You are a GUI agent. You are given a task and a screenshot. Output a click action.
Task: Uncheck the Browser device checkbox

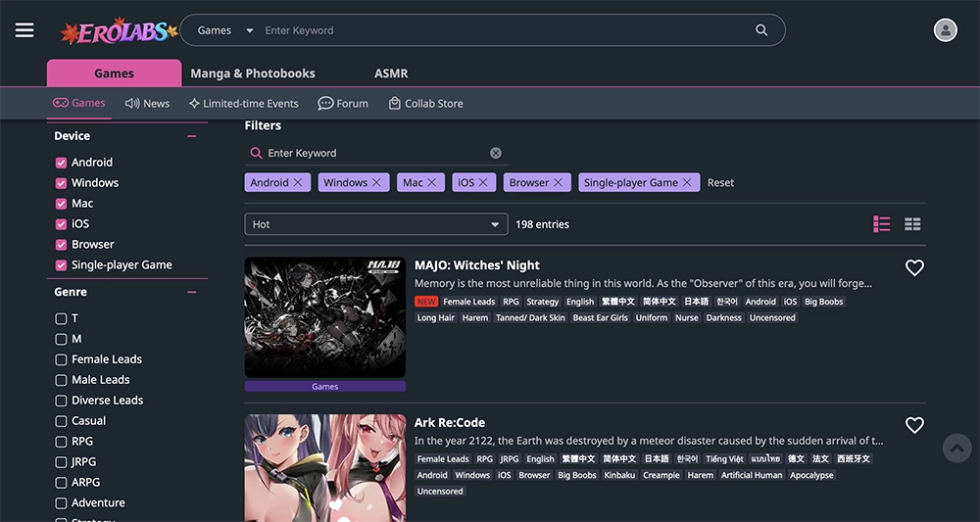pyautogui.click(x=61, y=245)
